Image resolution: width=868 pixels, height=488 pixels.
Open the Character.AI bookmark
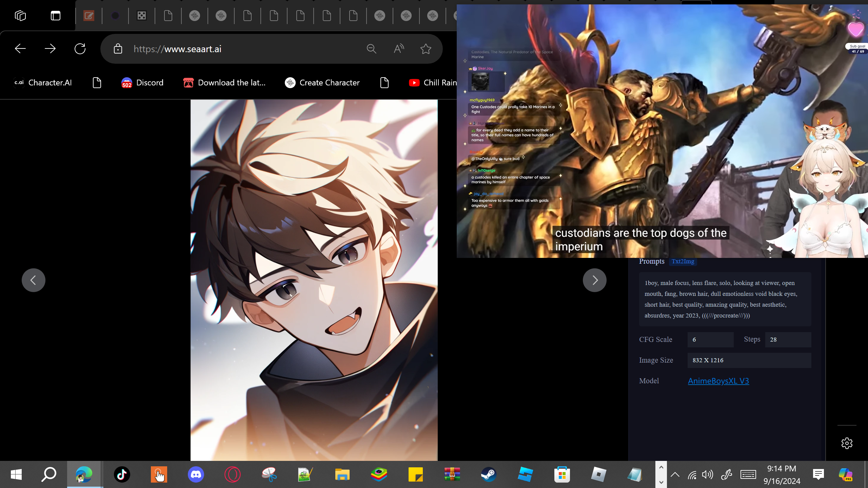(43, 83)
